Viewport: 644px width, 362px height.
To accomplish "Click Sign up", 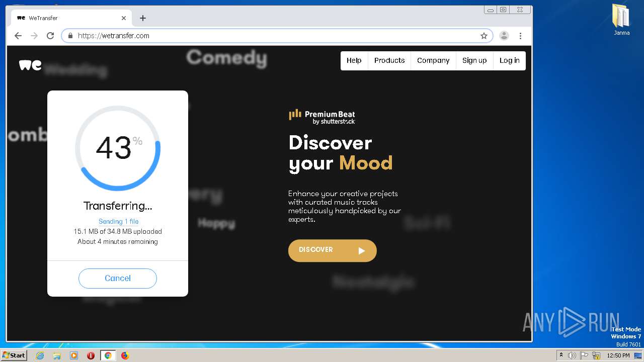I will 474,60.
